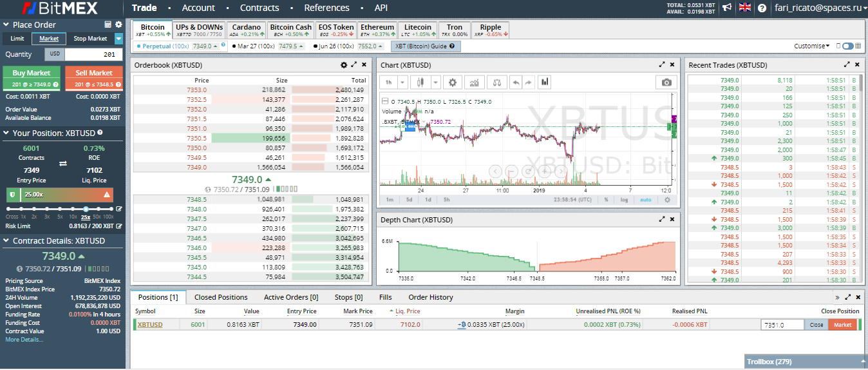Screen dimensions: 868x370
Task: Expand the Recent Trades panel to fullscreen
Action: [847, 65]
